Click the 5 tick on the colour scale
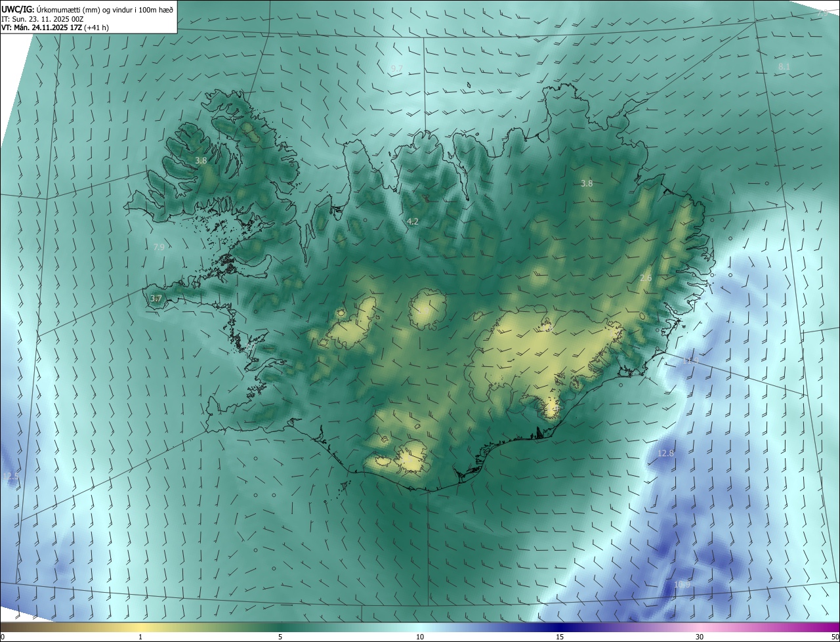The width and height of the screenshot is (840, 642). (x=280, y=637)
